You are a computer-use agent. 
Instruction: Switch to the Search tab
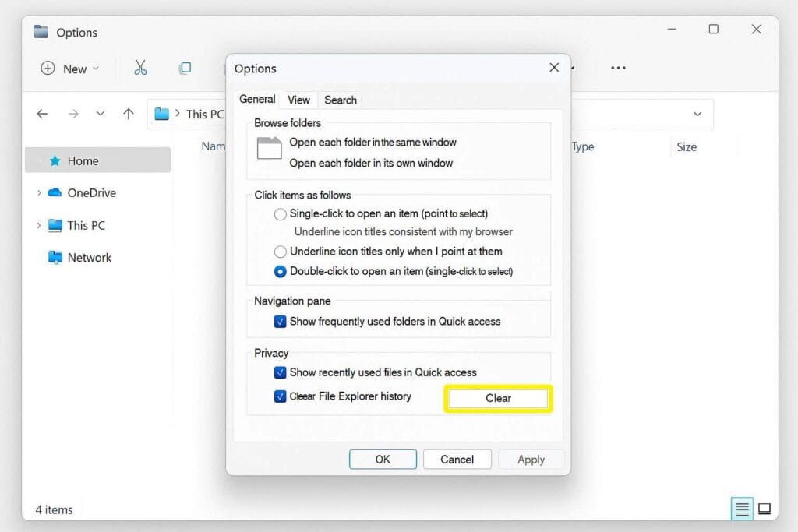(341, 100)
